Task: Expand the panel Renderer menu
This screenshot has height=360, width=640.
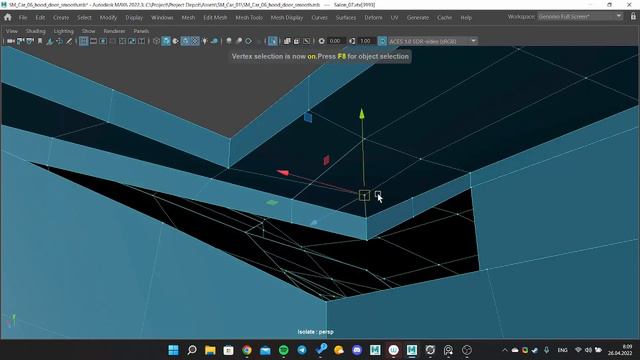Action: (x=114, y=31)
